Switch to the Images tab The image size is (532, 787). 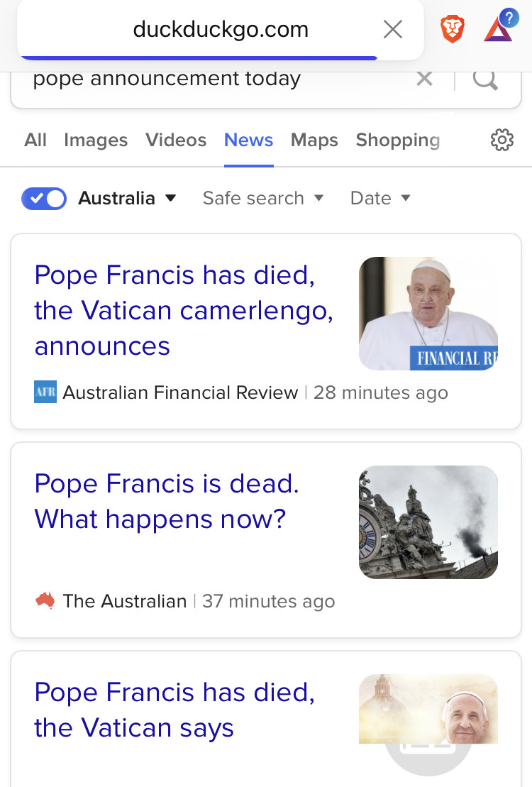point(96,141)
